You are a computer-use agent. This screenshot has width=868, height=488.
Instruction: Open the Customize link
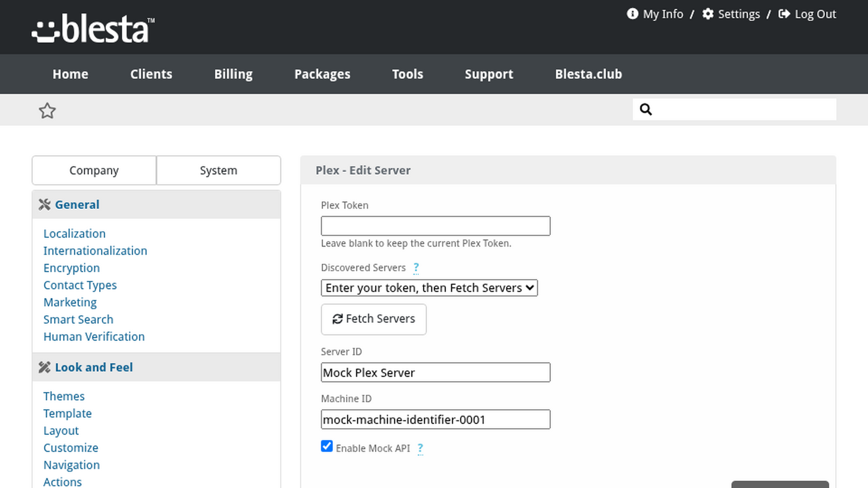click(71, 448)
